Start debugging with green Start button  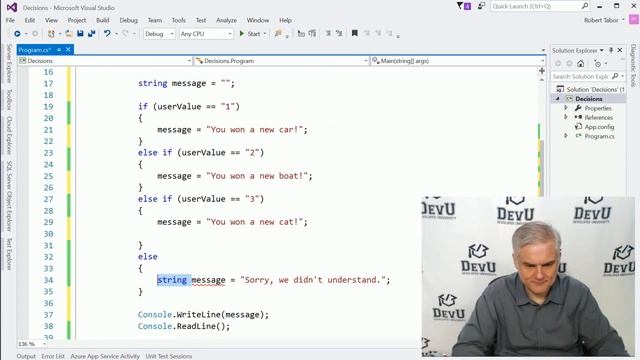pyautogui.click(x=249, y=34)
